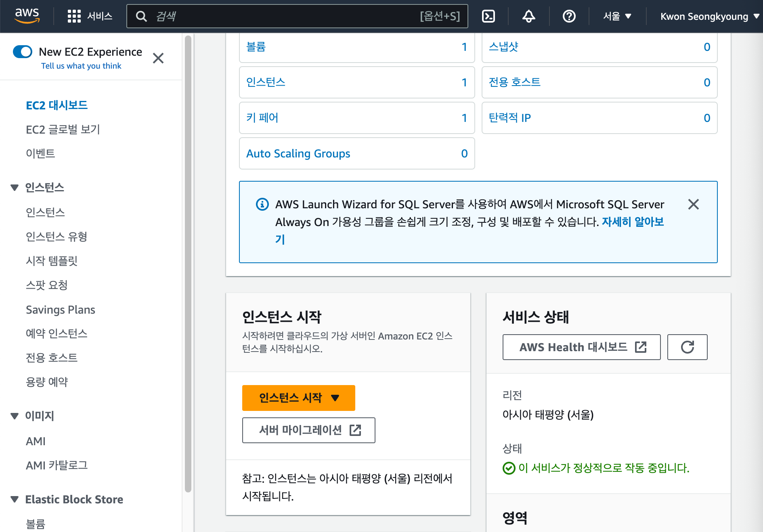The height and width of the screenshot is (532, 763).
Task: Open the notifications bell icon
Action: (529, 16)
